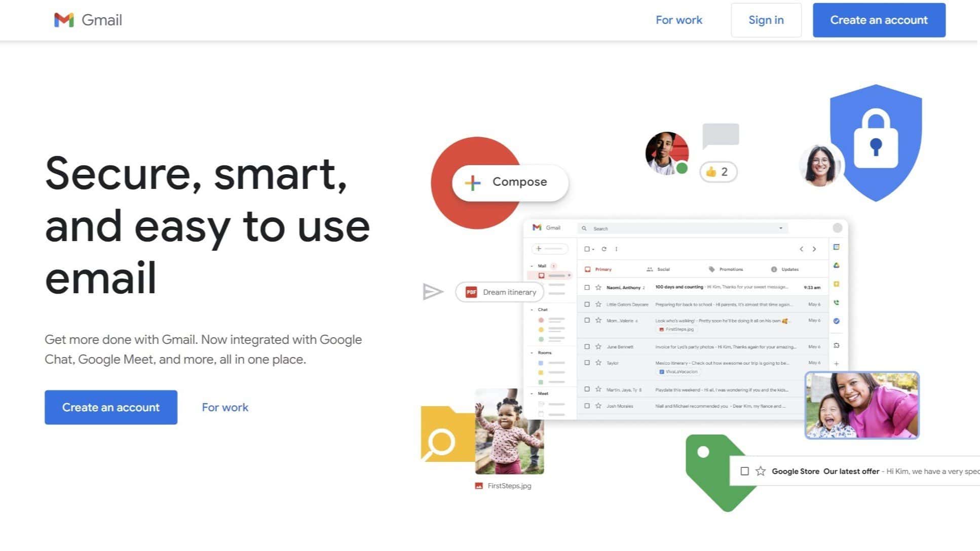Collapse the Chat section in sidebar
The height and width of the screenshot is (551, 980).
pyautogui.click(x=532, y=309)
